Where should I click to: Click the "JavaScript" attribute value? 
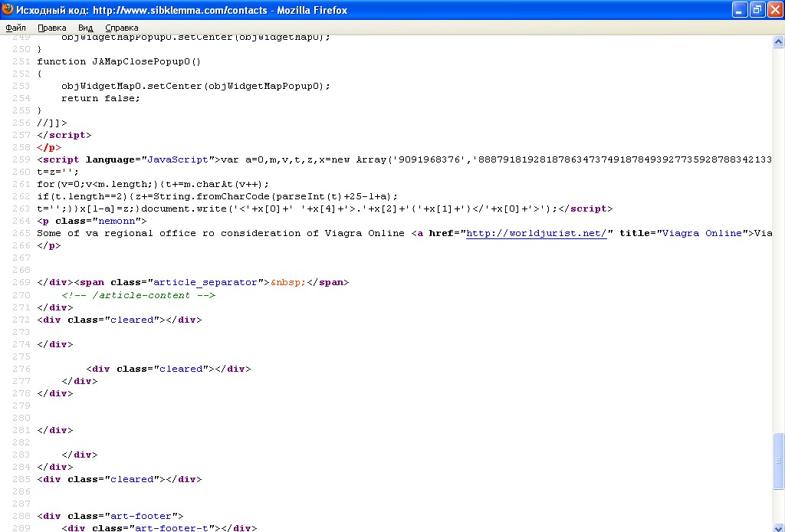point(178,159)
